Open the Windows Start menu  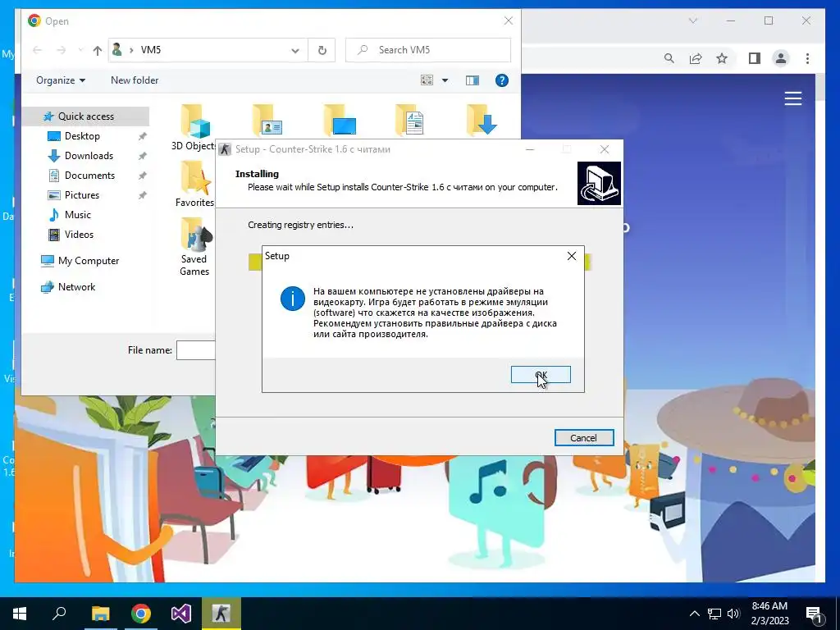(x=20, y=614)
